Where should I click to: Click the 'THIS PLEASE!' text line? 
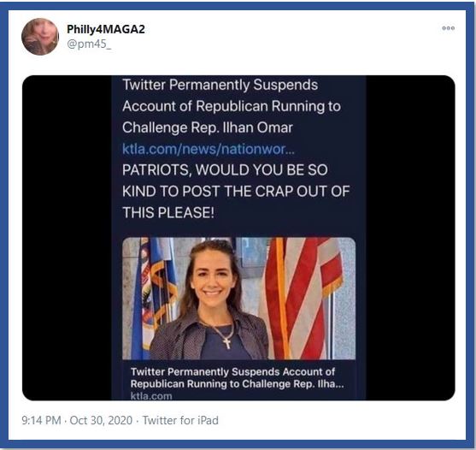point(168,212)
